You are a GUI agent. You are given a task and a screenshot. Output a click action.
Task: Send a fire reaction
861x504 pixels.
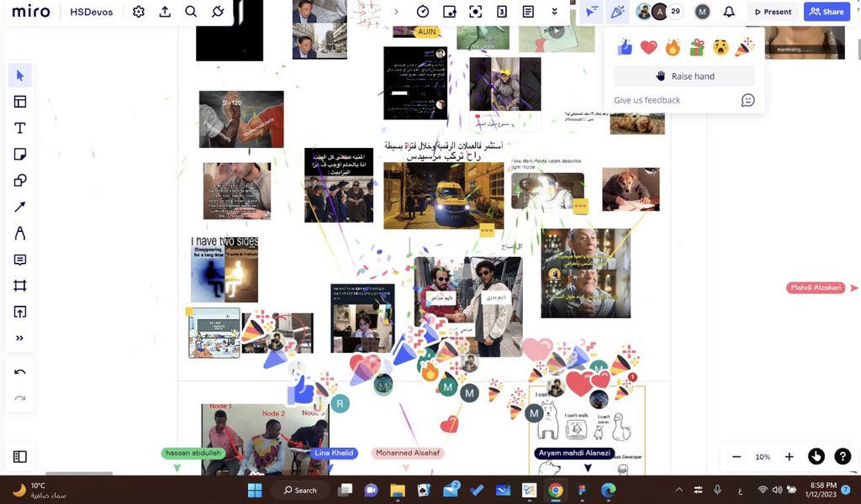click(673, 48)
